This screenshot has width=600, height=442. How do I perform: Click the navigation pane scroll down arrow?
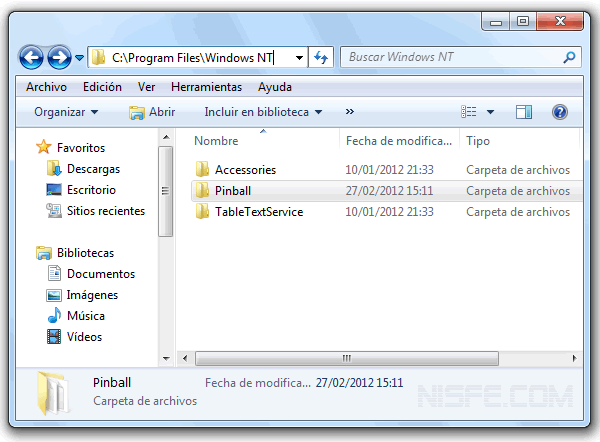coord(166,359)
